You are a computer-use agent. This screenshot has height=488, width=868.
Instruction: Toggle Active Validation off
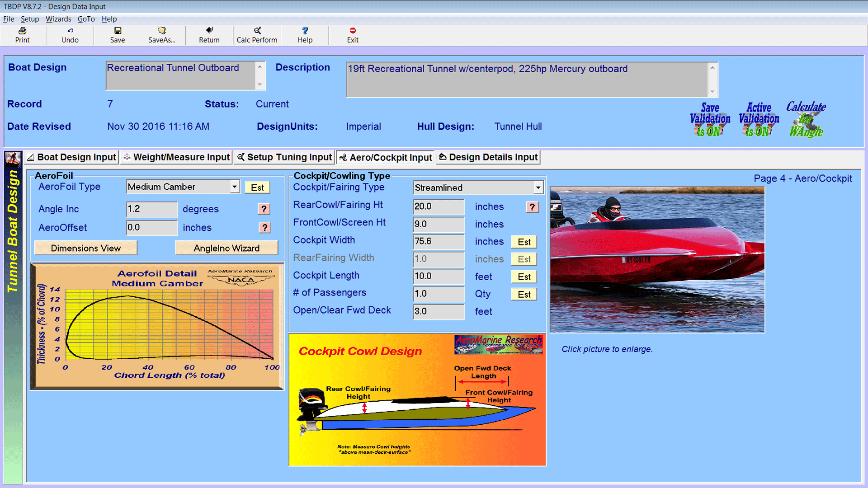pyautogui.click(x=759, y=120)
